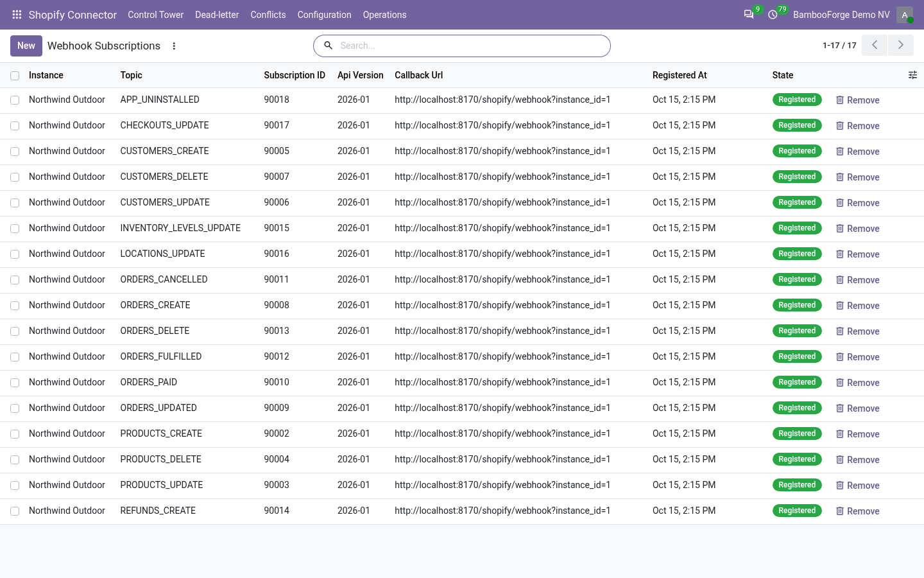Select the PRODUCTS_DELETE row checkbox
Screen dimensions: 924x578
[x=15, y=460]
